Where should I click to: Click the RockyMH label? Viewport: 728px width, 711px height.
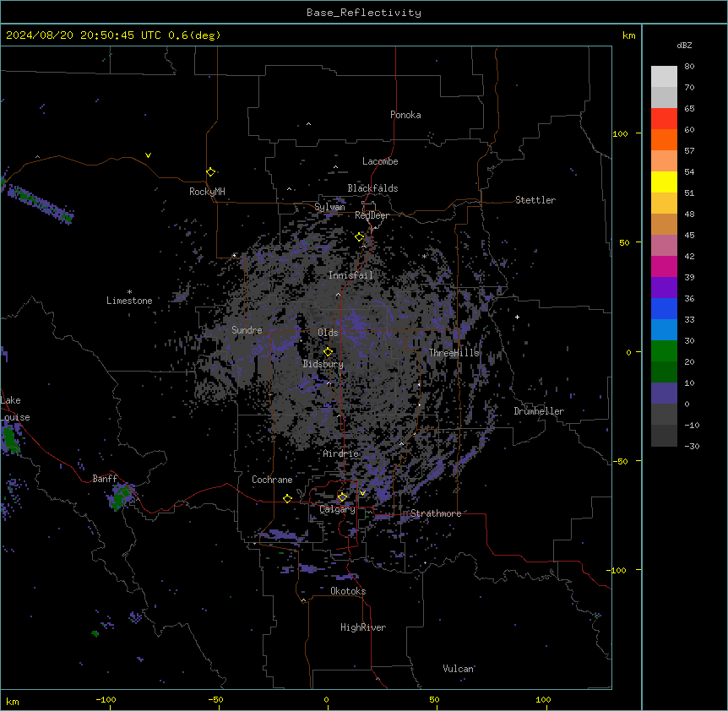click(x=207, y=192)
